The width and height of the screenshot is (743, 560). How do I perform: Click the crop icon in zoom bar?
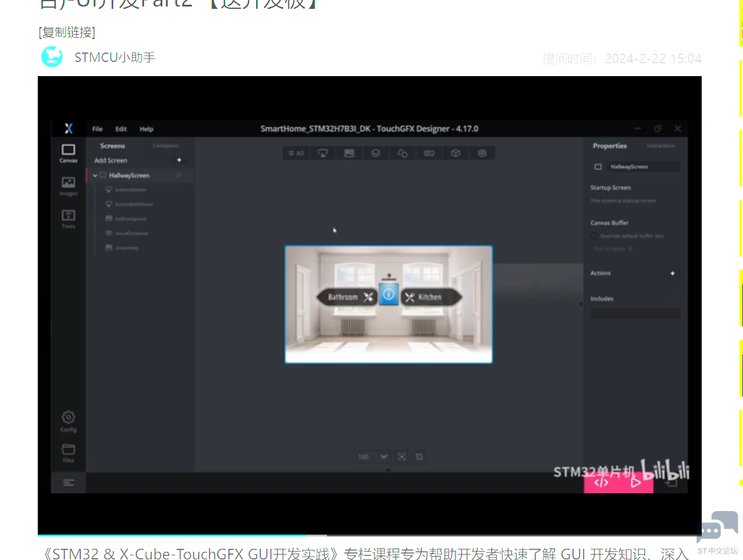[419, 457]
